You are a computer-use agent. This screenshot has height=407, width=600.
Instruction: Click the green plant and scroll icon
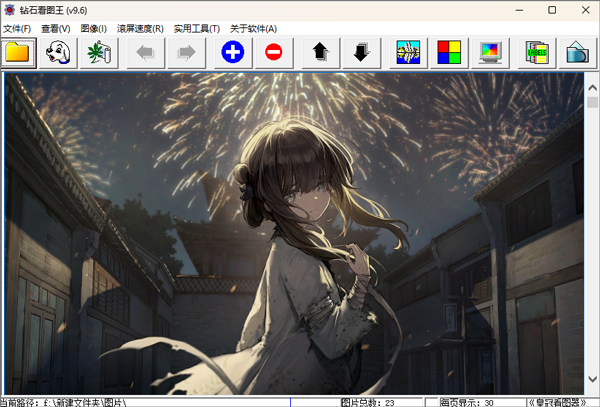[x=99, y=52]
